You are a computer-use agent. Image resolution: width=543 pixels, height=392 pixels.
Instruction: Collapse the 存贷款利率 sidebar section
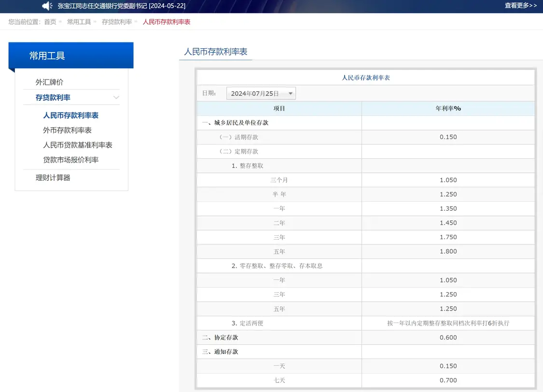(53, 97)
